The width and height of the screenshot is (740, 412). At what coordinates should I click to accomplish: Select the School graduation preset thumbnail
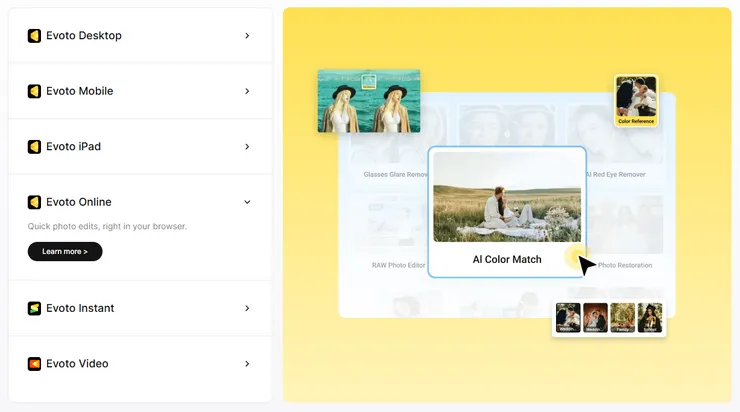pos(650,318)
